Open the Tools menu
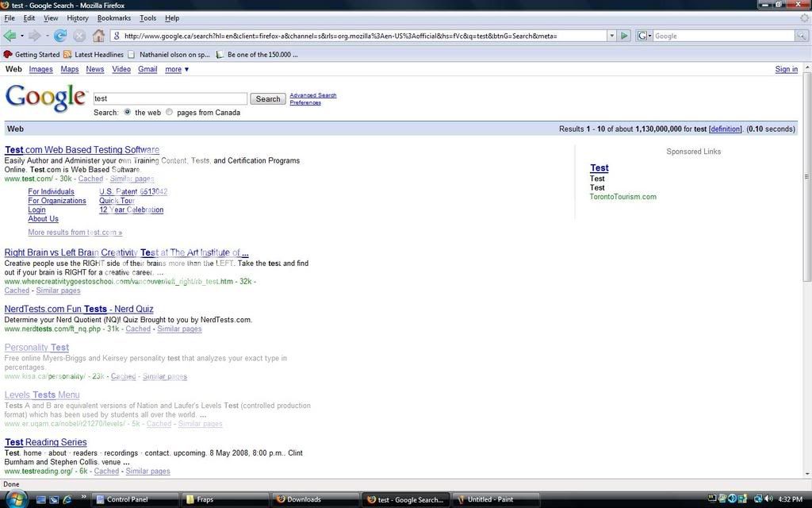Screen dimensions: 812x508 [x=147, y=17]
